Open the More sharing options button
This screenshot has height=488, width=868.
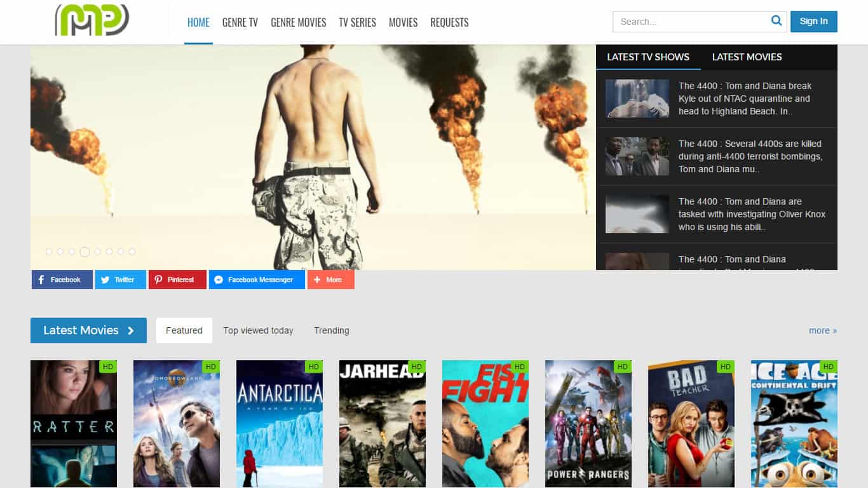click(x=330, y=280)
